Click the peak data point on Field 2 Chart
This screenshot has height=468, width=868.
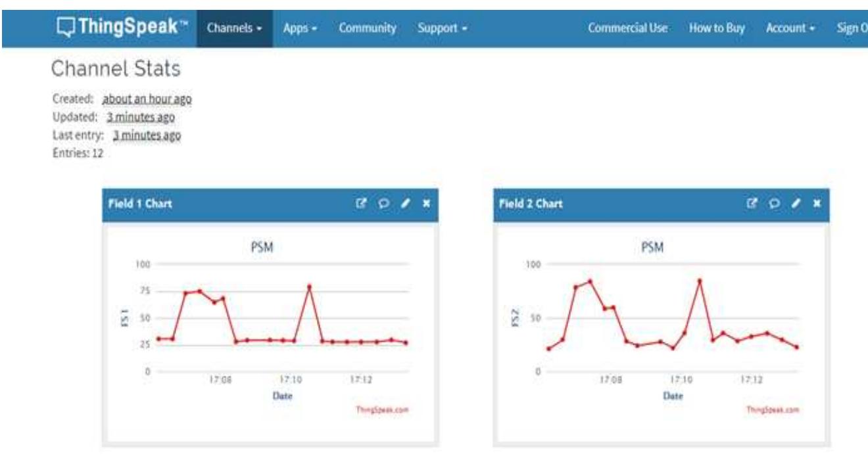[x=700, y=279]
